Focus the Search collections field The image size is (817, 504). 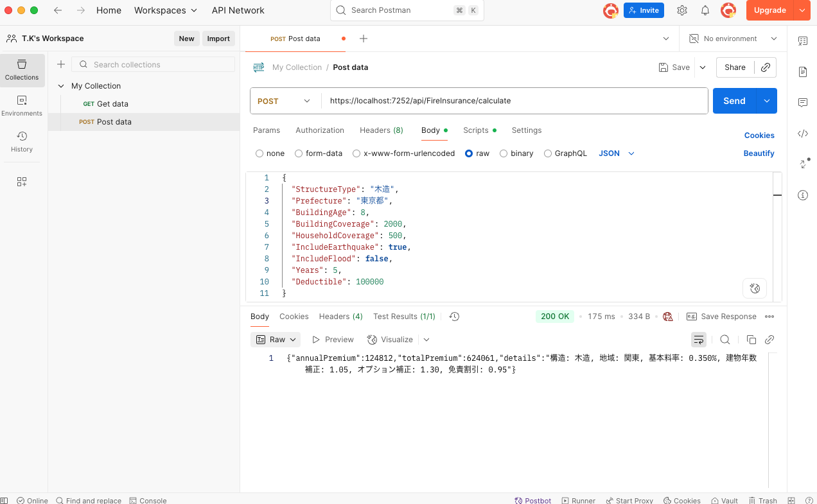153,64
